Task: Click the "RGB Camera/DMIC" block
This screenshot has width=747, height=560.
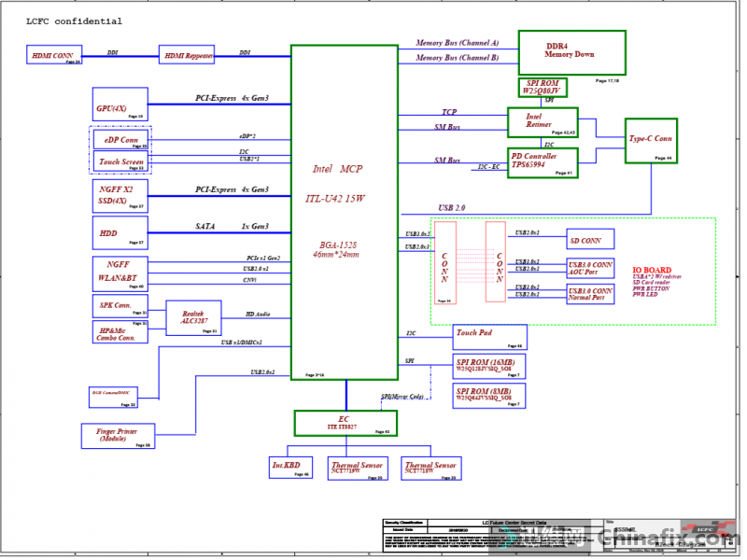Action: tap(113, 398)
